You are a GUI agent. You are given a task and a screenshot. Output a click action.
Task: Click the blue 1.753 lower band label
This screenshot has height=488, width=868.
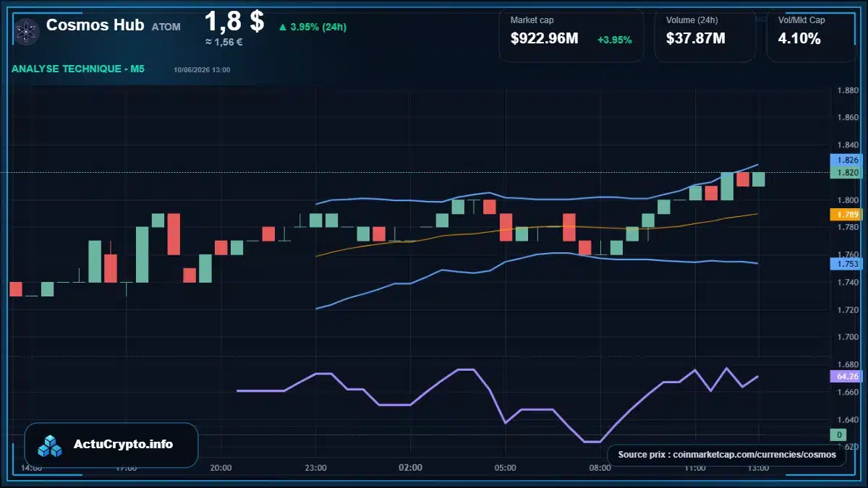pos(847,265)
